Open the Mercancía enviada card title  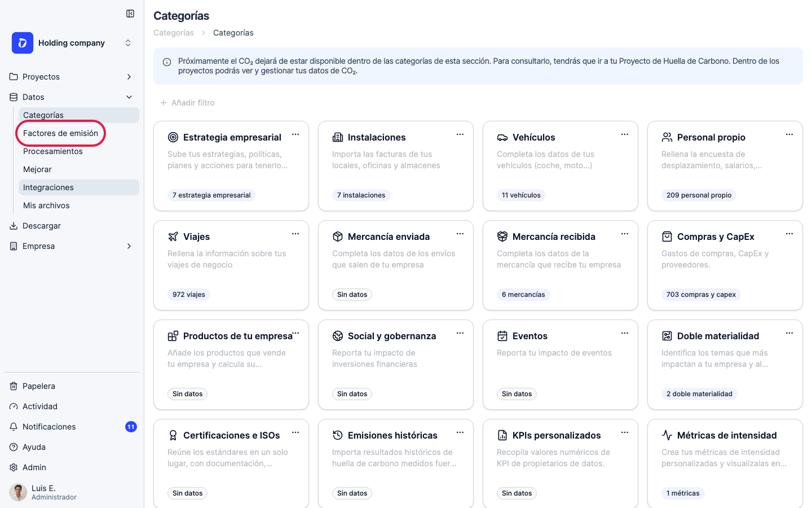click(389, 237)
